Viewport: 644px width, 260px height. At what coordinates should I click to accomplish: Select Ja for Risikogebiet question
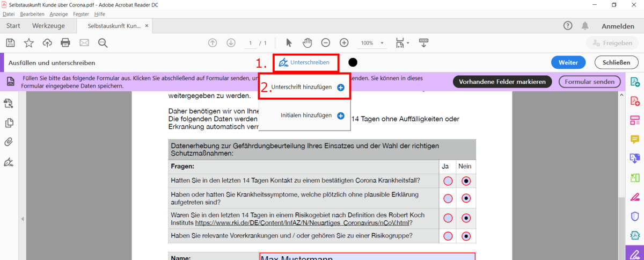448,218
